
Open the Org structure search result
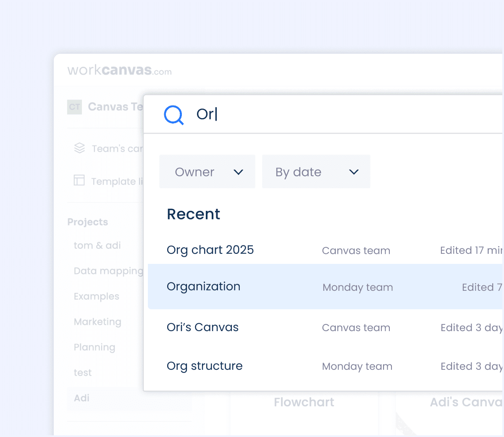click(x=205, y=366)
